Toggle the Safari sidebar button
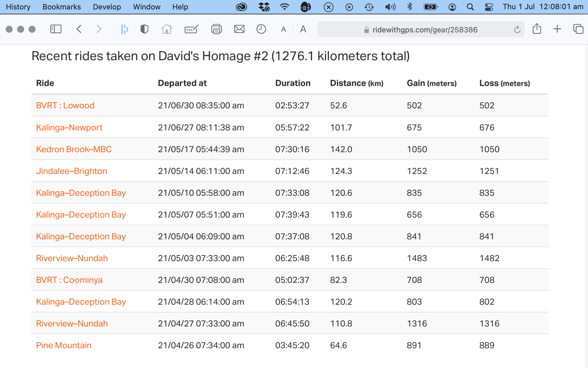This screenshot has width=588, height=368. tap(56, 29)
